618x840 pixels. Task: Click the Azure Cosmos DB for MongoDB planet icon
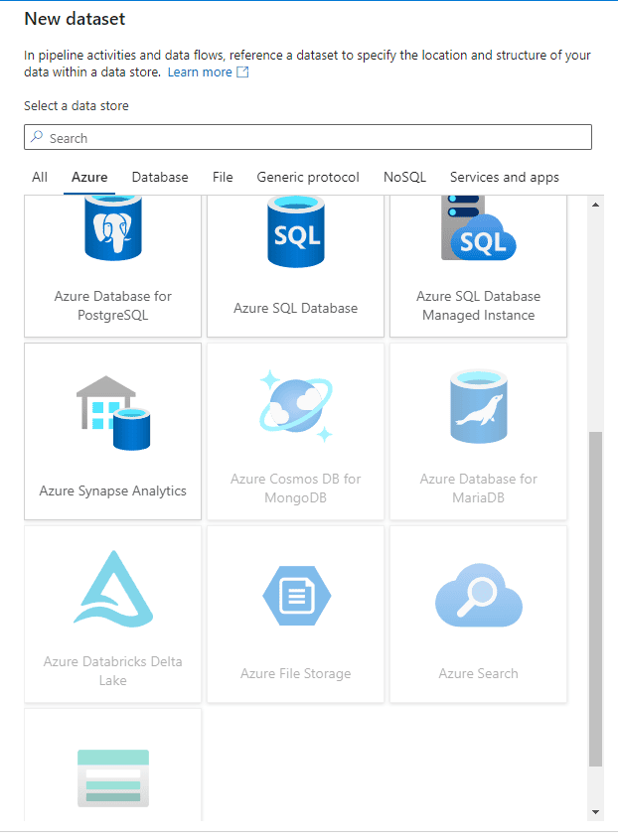click(x=296, y=406)
